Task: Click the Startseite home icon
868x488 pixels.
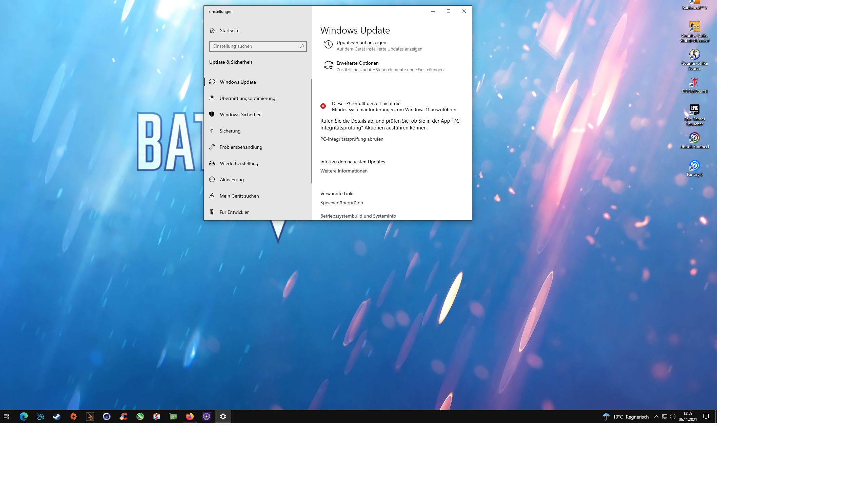Action: pyautogui.click(x=212, y=30)
